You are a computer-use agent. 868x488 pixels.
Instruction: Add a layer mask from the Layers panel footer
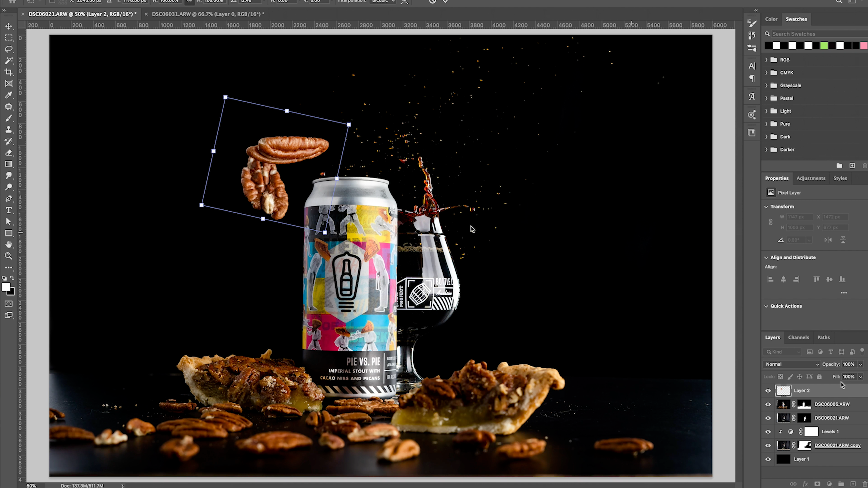[x=817, y=484]
